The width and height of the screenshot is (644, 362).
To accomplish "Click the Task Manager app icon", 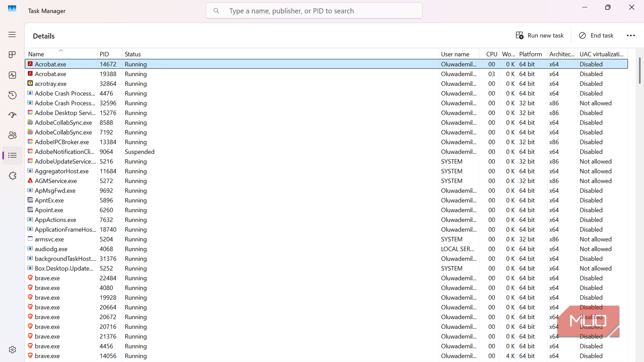I will pos(12,8).
